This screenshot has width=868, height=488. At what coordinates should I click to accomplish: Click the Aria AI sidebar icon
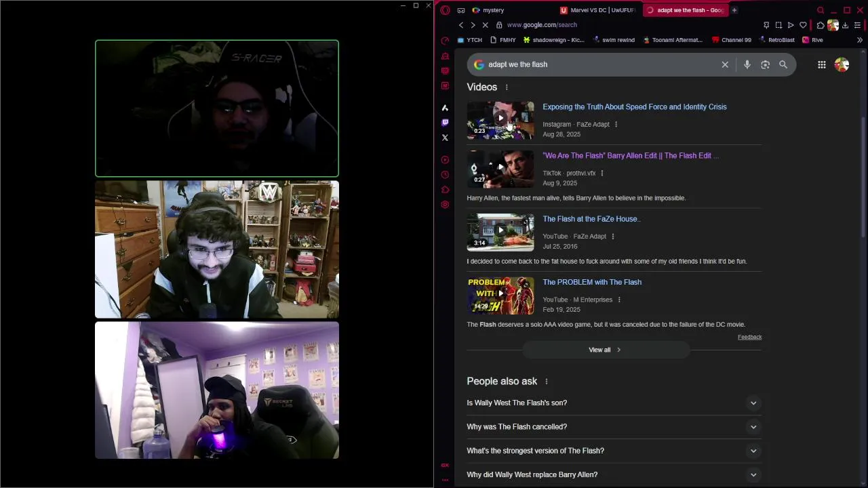pos(445,108)
